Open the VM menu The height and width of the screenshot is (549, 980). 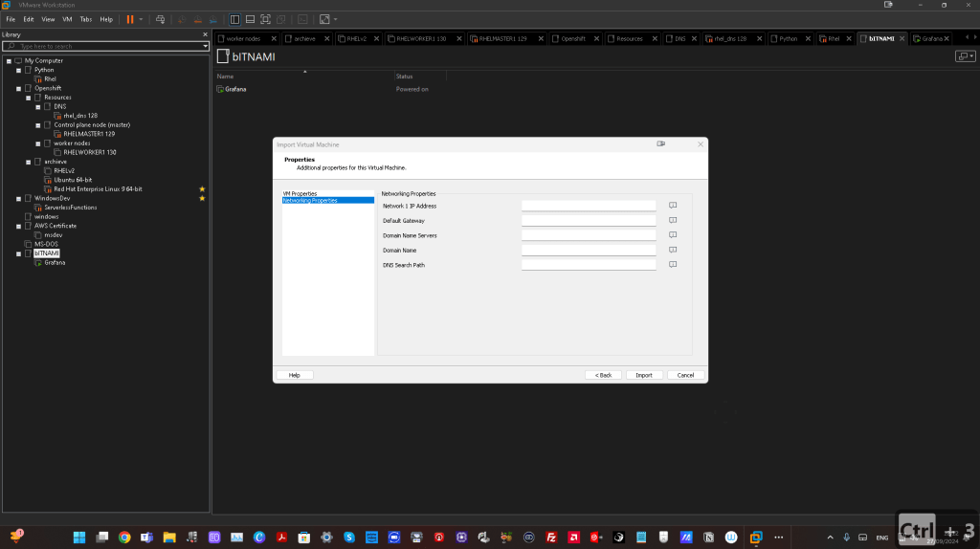click(67, 19)
